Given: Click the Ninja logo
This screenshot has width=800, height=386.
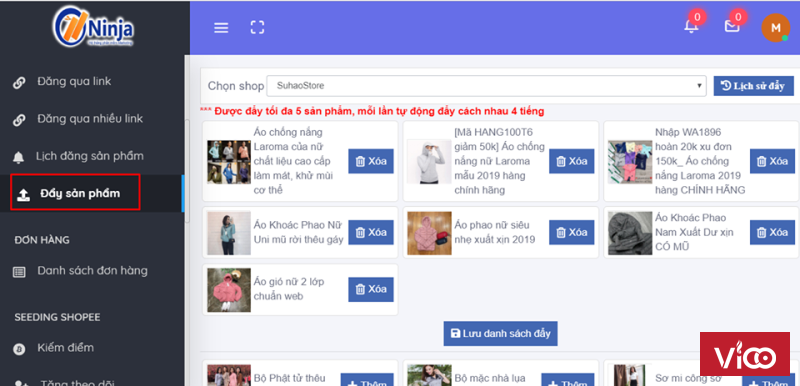Looking at the screenshot, I should point(93,27).
